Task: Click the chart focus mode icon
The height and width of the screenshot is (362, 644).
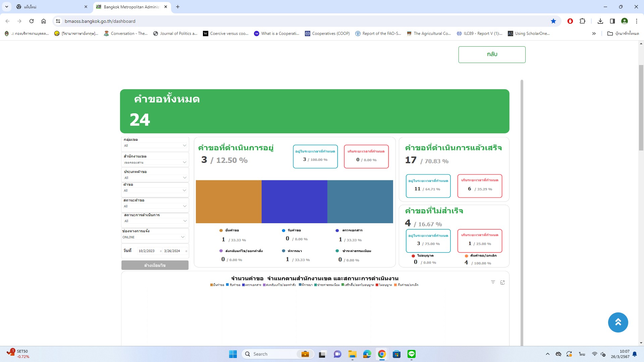Action: [502, 283]
